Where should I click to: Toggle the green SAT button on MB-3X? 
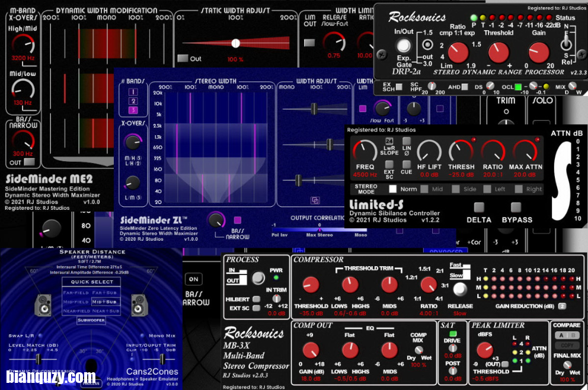(453, 333)
